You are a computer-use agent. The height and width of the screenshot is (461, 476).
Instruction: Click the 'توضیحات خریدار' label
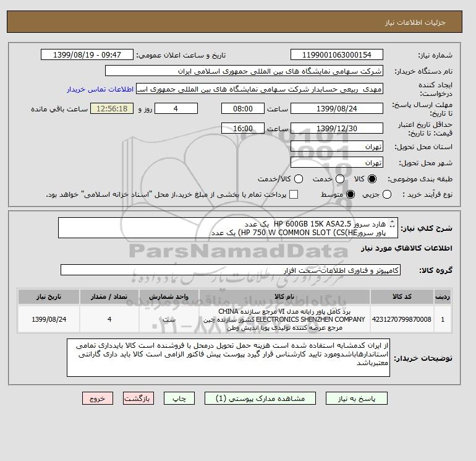coord(423,358)
